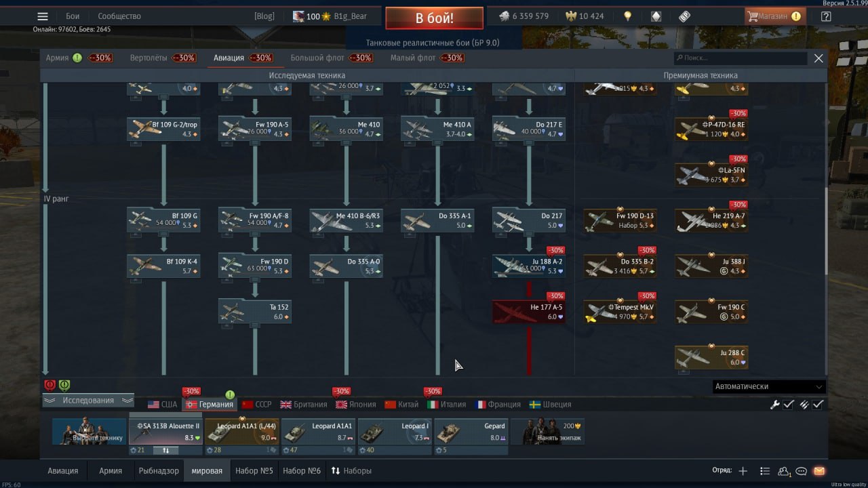
Task: Switch to the Рыбнадзор preset tab
Action: point(159,471)
